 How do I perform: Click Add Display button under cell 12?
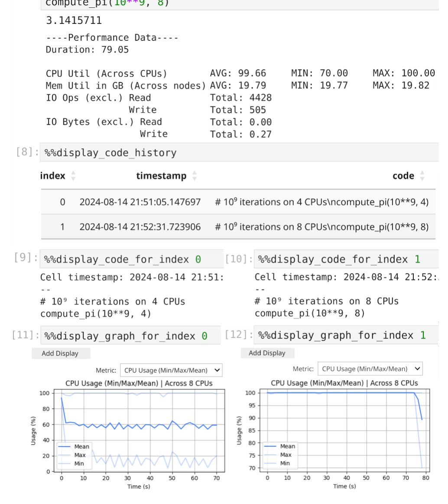(267, 353)
